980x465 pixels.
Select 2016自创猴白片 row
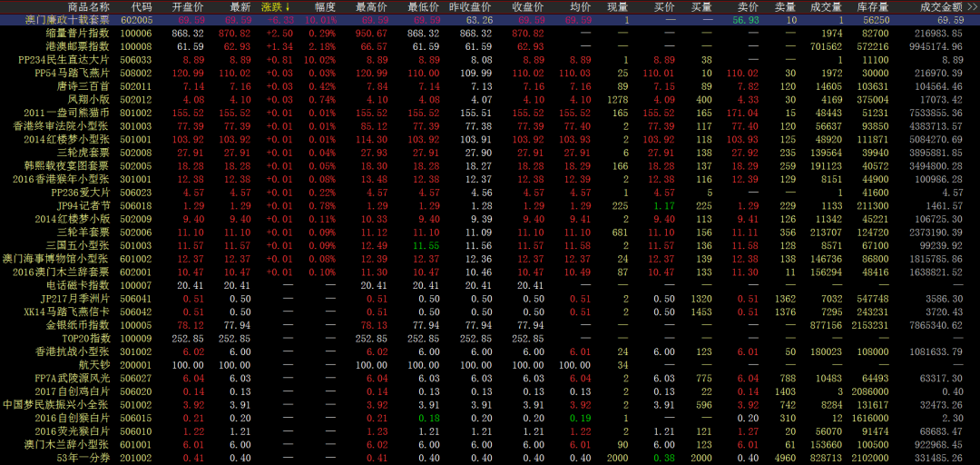pyautogui.click(x=490, y=418)
